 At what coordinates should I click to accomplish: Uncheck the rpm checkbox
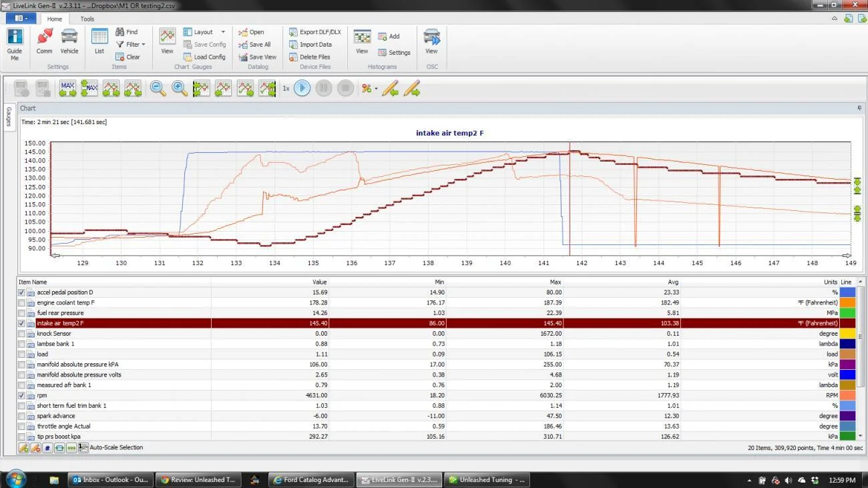coord(22,395)
